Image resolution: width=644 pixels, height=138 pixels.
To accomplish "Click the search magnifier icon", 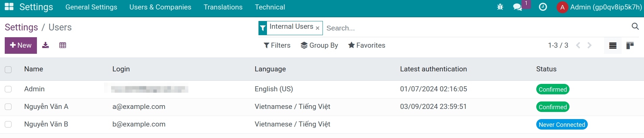I will tap(635, 26).
